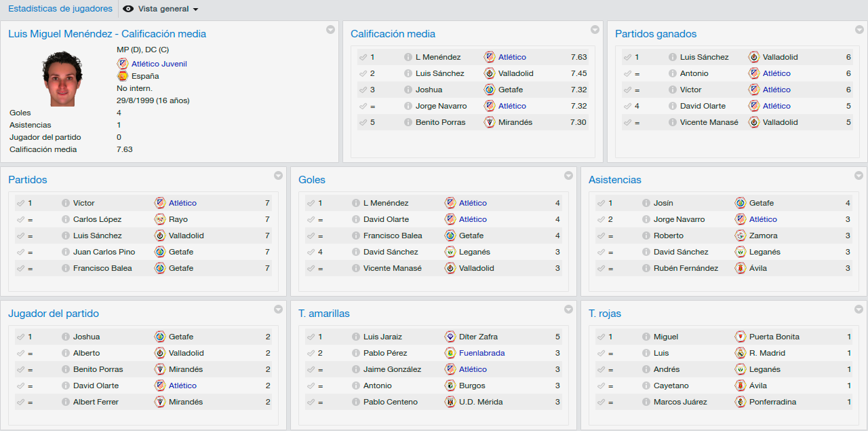The height and width of the screenshot is (431, 868).
Task: Click info icon beside Josín in Asistencias
Action: point(646,204)
